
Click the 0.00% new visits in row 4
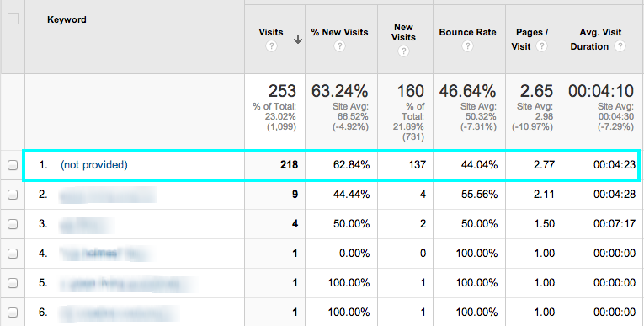pos(354,254)
